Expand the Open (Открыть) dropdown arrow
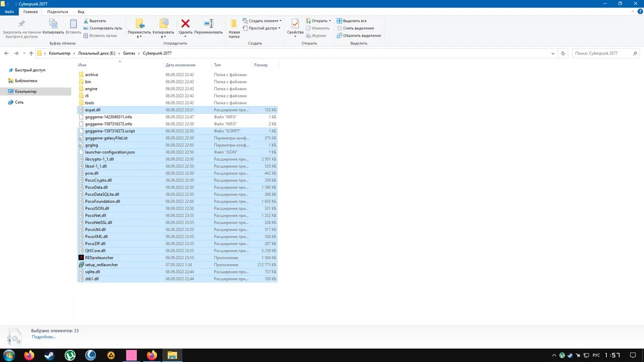The width and height of the screenshot is (644, 362). tap(330, 21)
